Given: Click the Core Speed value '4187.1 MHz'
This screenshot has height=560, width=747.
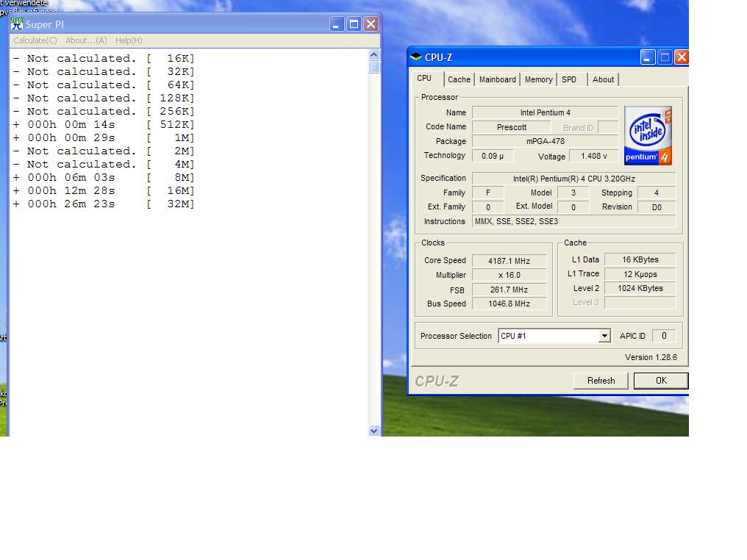Looking at the screenshot, I should pyautogui.click(x=509, y=261).
